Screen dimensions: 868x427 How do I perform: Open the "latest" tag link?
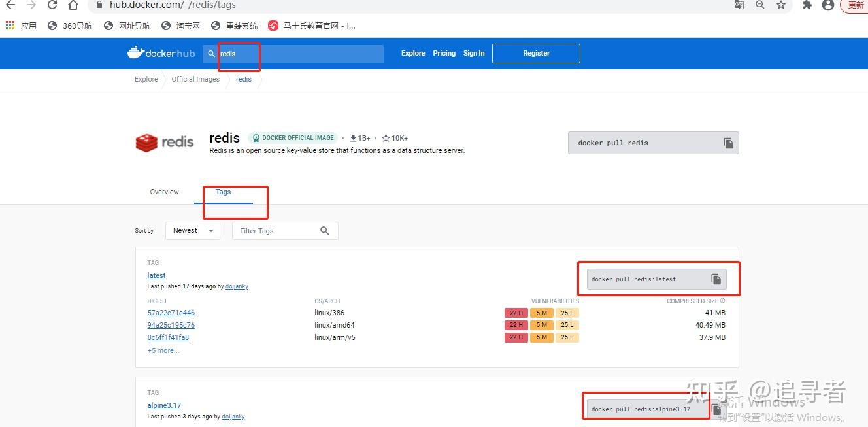156,275
